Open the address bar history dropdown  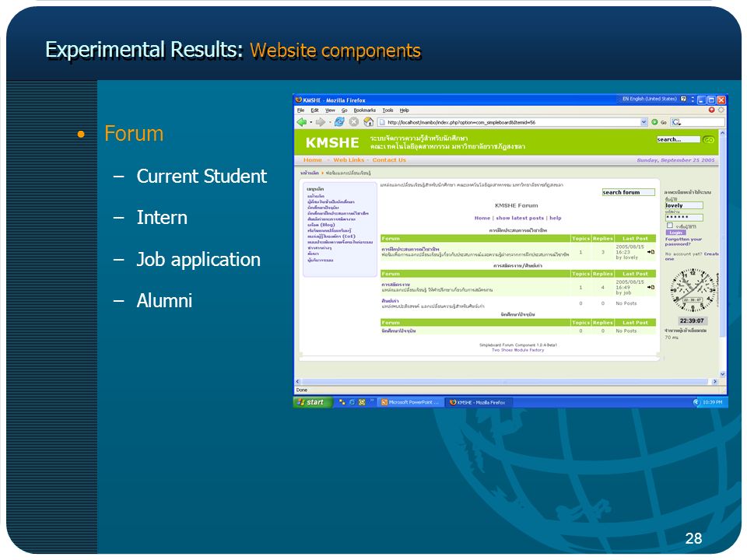644,122
